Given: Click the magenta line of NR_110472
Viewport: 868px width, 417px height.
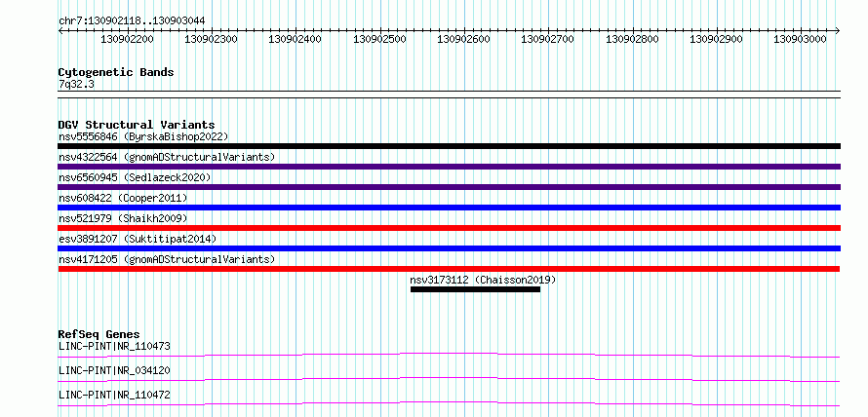Looking at the screenshot, I should pyautogui.click(x=449, y=403).
